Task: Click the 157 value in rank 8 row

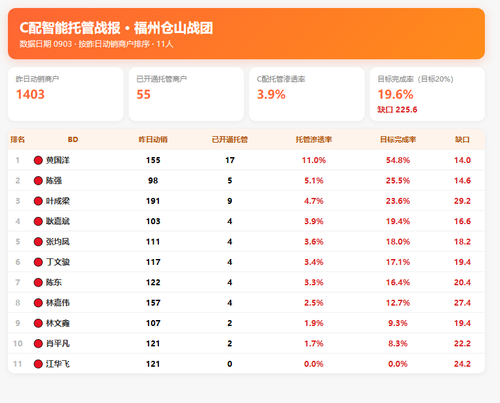Action: [x=153, y=303]
